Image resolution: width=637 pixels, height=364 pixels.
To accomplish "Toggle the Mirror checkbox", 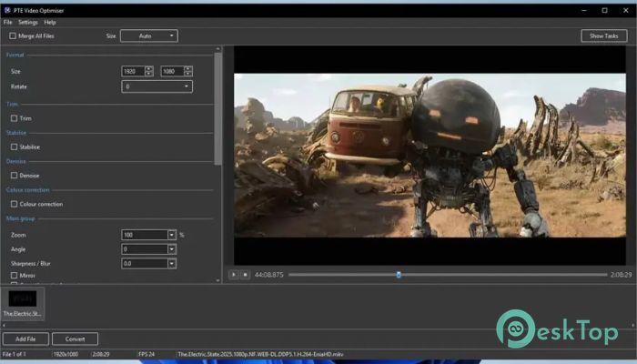I will click(x=15, y=276).
